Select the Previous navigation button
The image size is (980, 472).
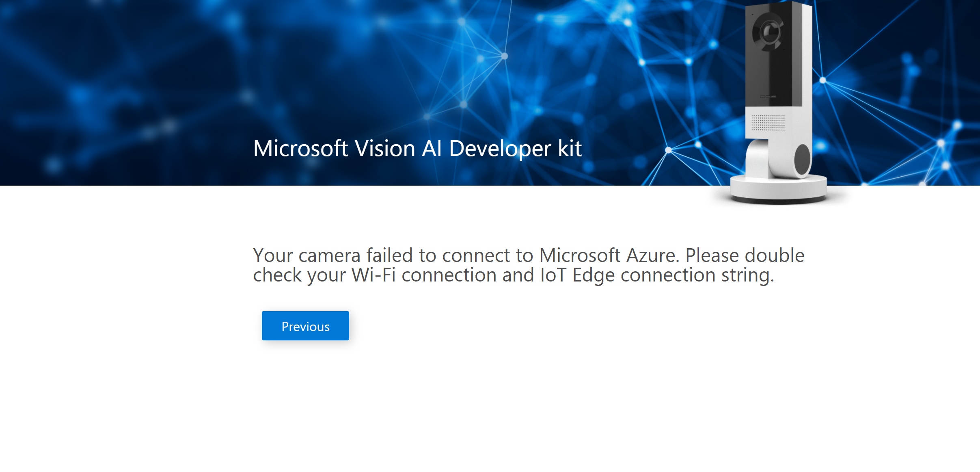(305, 325)
